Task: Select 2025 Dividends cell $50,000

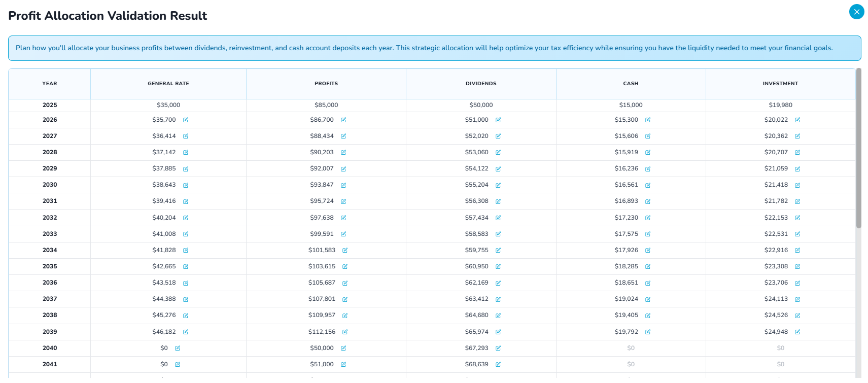Action: click(481, 105)
